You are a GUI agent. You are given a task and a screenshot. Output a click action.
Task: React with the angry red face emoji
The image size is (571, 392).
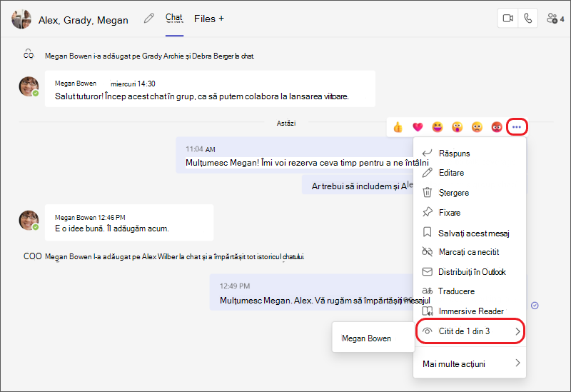tap(497, 127)
